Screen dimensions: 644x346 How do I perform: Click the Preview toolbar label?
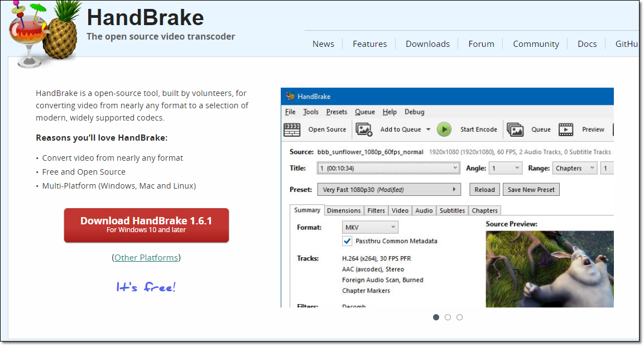click(593, 129)
